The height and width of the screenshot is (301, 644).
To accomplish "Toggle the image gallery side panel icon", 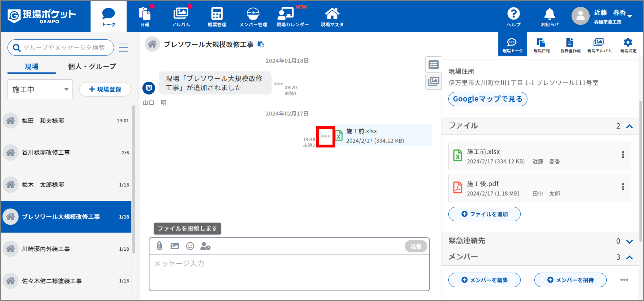I will coord(433,82).
